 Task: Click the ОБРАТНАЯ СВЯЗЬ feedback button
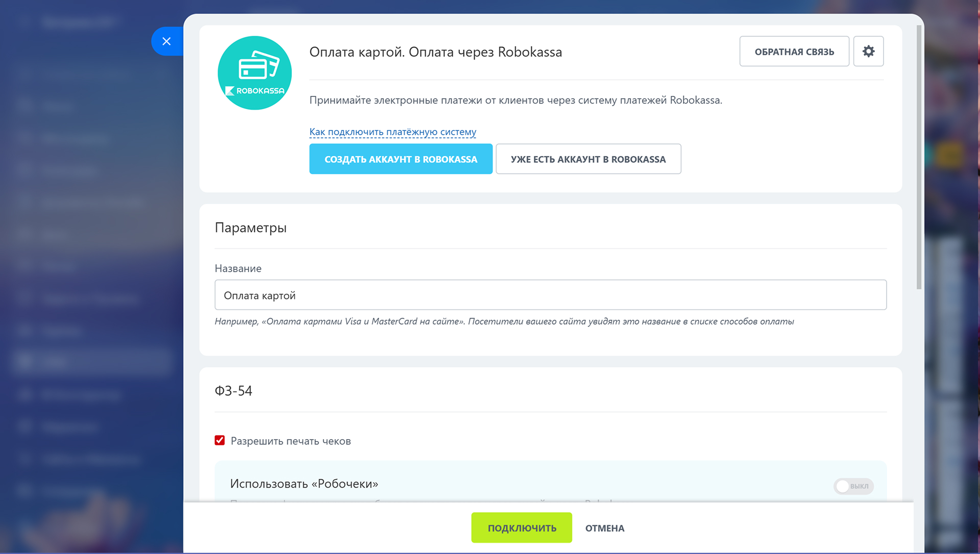coord(794,51)
